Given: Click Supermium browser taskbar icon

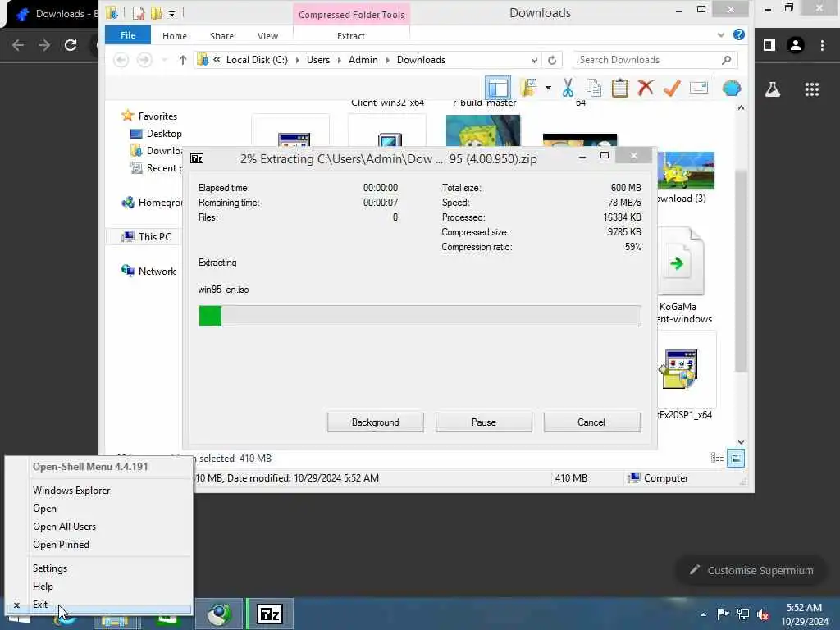Looking at the screenshot, I should click(218, 614).
